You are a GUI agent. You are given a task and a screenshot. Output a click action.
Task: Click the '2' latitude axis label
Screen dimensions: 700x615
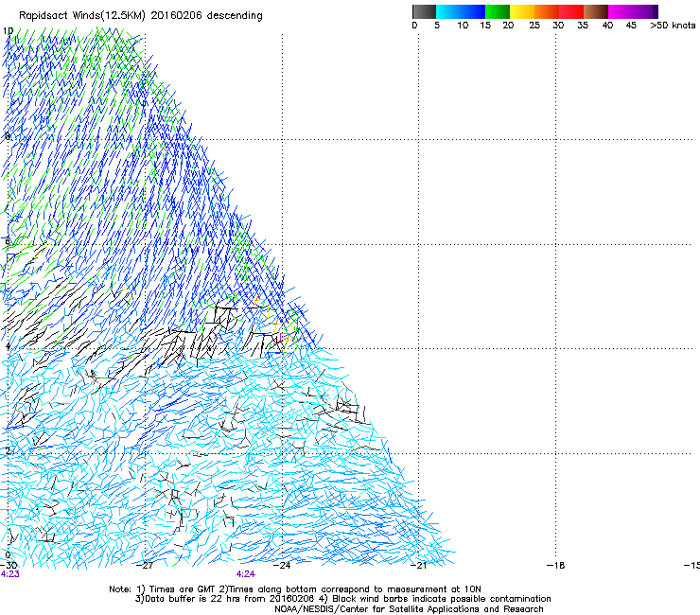pos(8,451)
